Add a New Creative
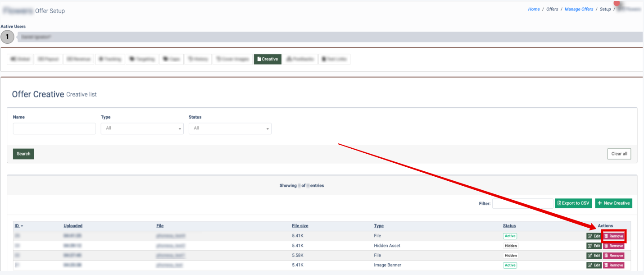The height and width of the screenshot is (275, 644). pos(613,203)
